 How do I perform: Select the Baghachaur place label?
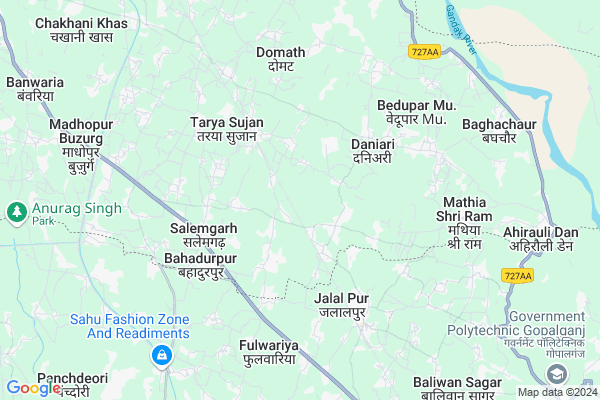[499, 131]
